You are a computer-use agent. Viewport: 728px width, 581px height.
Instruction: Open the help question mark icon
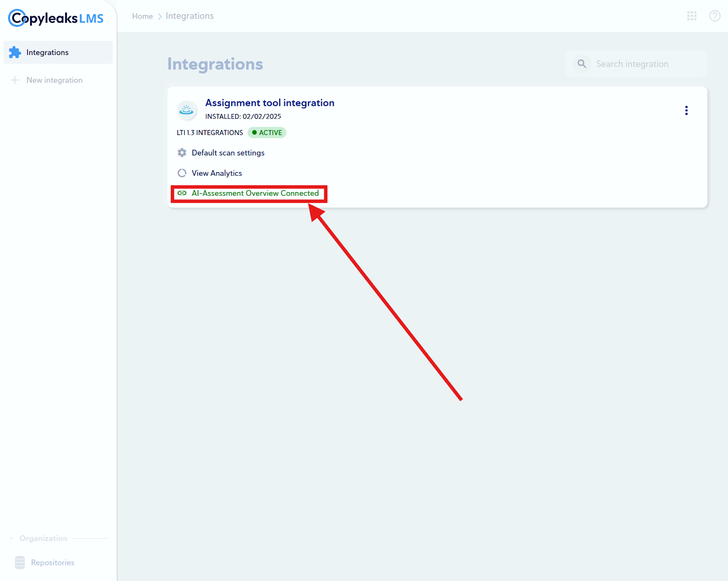point(715,16)
